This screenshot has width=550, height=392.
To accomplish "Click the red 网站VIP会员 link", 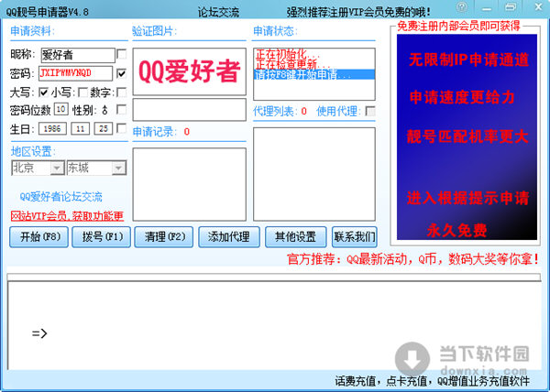I will click(x=67, y=216).
